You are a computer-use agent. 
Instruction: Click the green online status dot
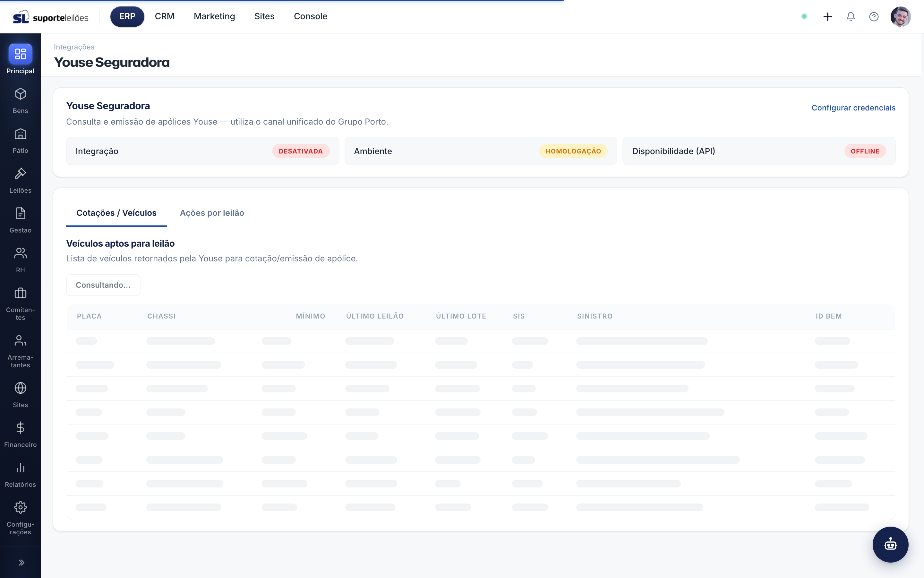click(804, 16)
